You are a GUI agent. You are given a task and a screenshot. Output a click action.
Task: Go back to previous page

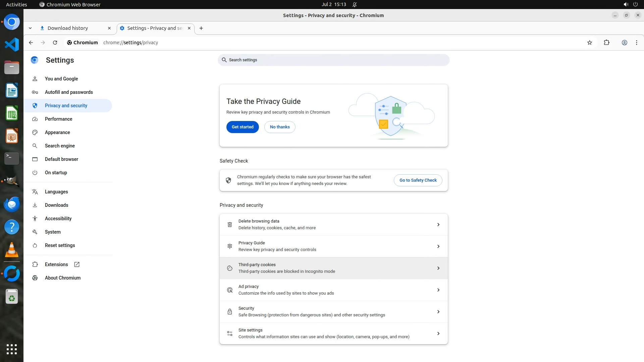coord(31,43)
